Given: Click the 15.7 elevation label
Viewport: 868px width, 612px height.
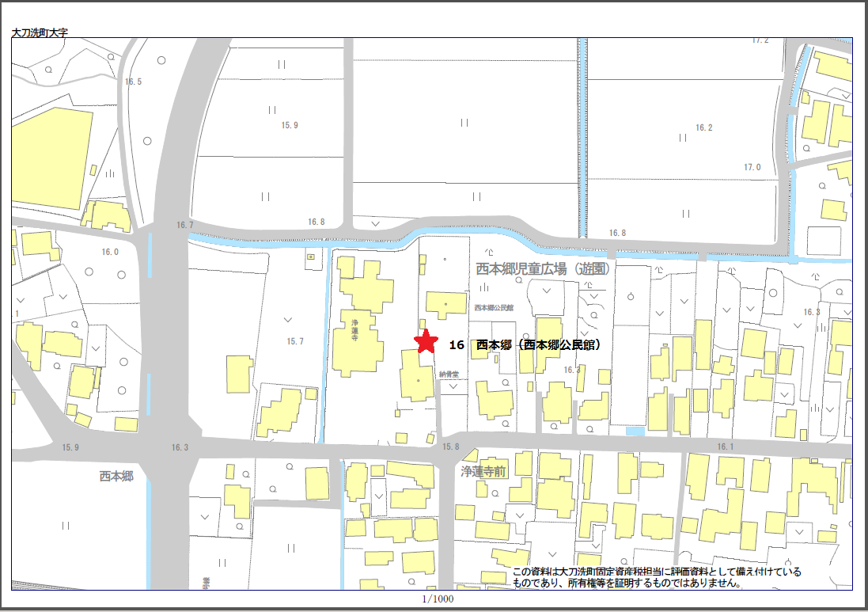Looking at the screenshot, I should tap(294, 341).
